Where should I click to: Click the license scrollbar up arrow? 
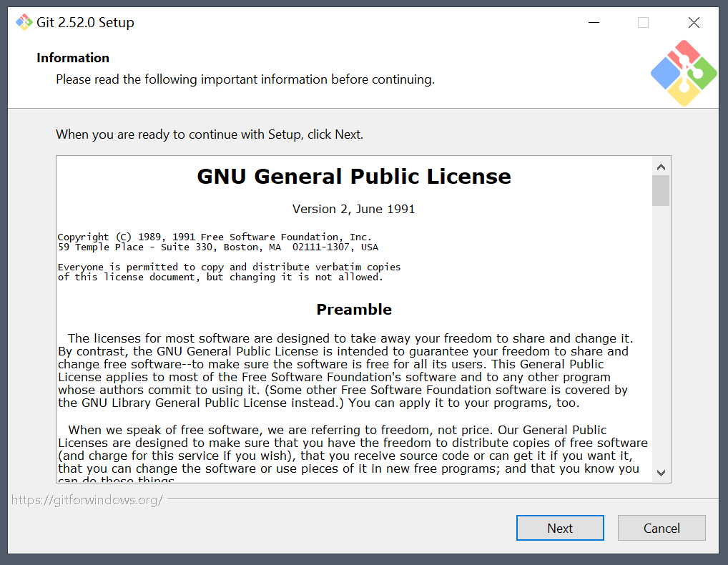661,167
